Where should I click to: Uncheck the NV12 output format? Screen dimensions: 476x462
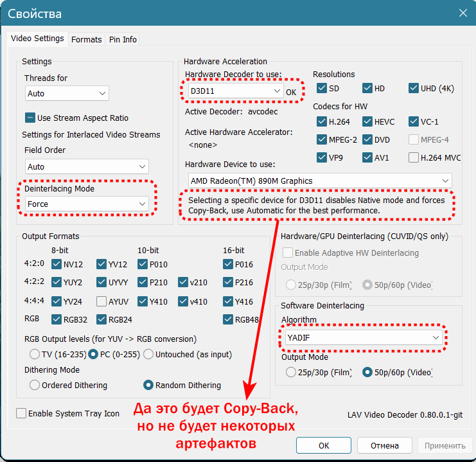click(57, 263)
